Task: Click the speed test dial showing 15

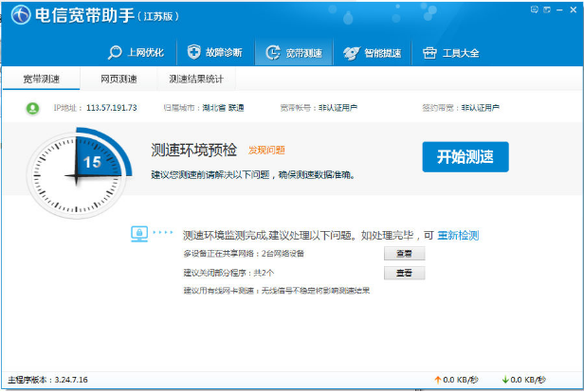Action: click(x=80, y=173)
